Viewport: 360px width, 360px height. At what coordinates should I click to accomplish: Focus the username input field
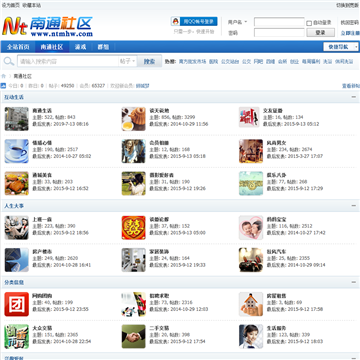(279, 22)
